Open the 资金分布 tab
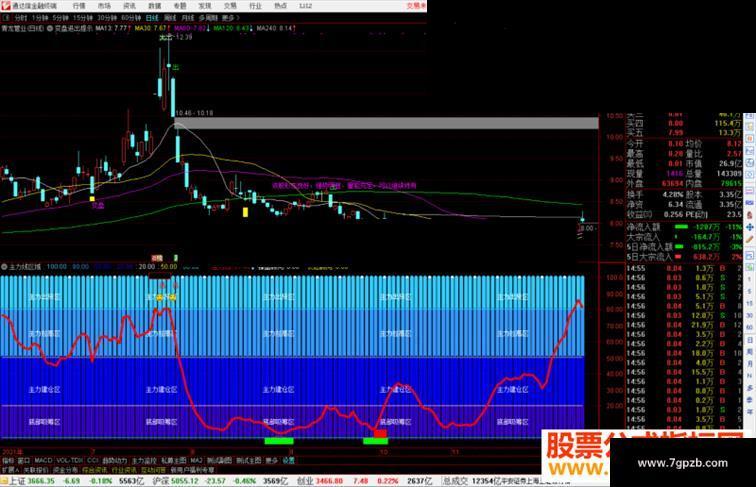The height and width of the screenshot is (487, 756). coord(65,470)
